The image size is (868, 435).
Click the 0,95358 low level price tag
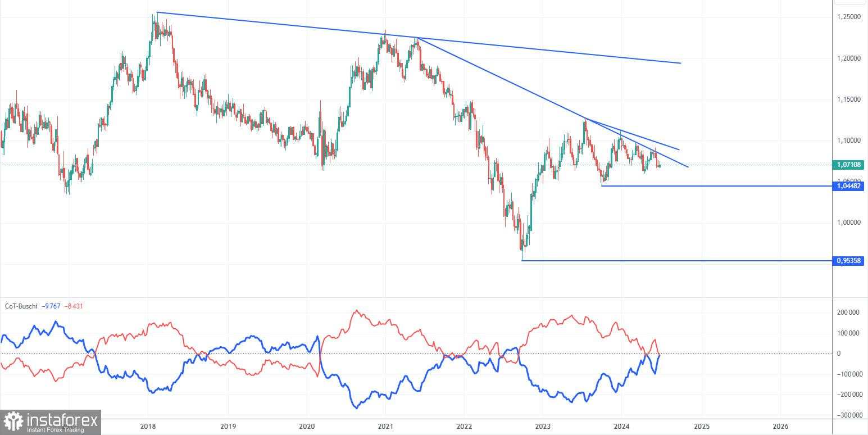[x=848, y=261]
